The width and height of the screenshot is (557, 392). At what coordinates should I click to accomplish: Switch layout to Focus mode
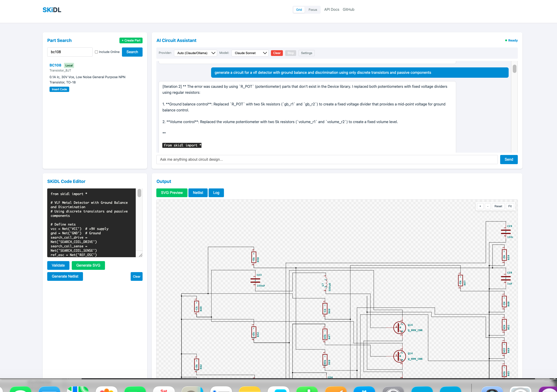point(313,10)
